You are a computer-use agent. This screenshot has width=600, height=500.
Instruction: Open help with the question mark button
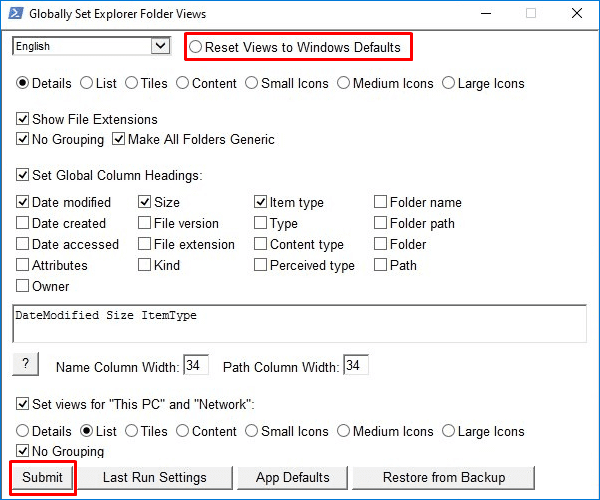25,364
